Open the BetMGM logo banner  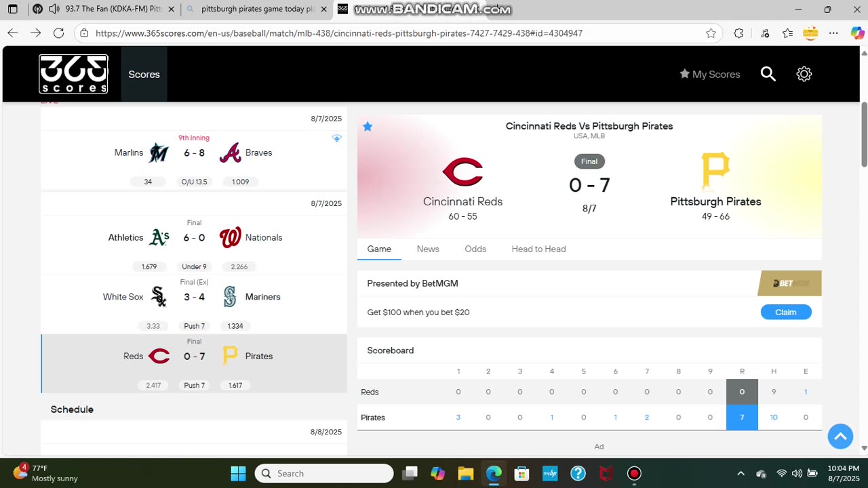[x=790, y=283]
